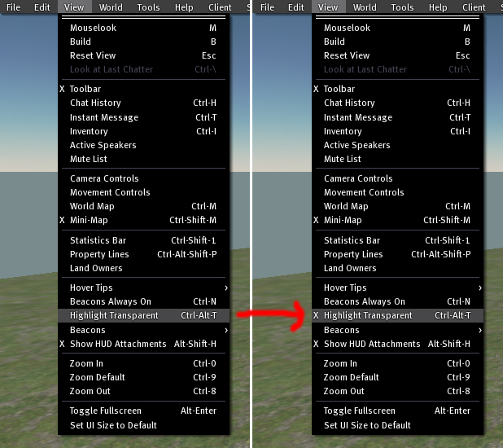503x448 pixels.
Task: Uncheck the X-marked Highlight Transparent in right menu
Action: (x=368, y=315)
